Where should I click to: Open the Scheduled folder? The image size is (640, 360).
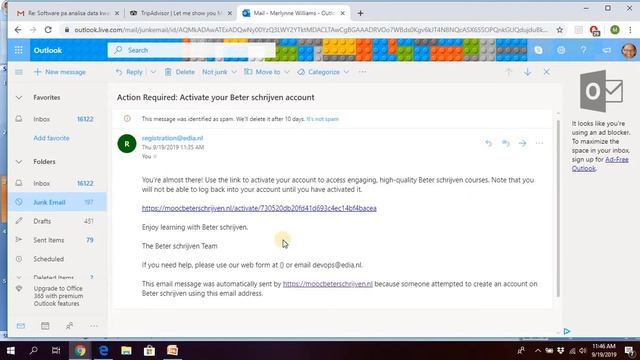tap(57, 259)
